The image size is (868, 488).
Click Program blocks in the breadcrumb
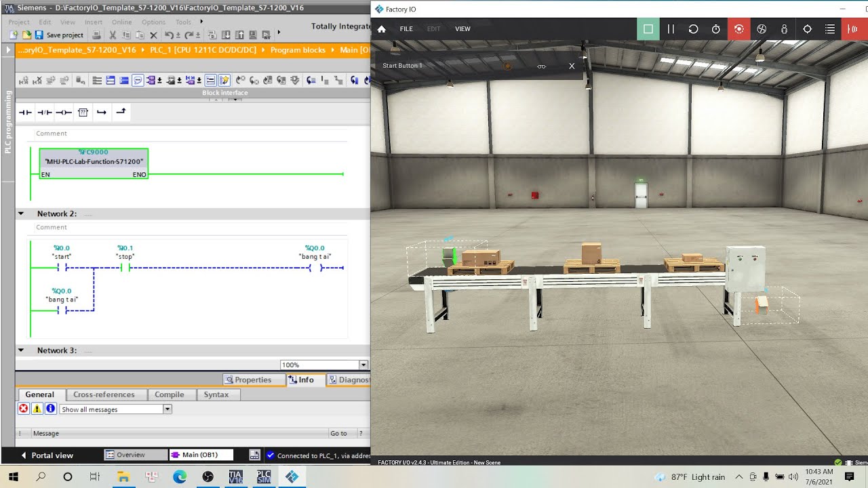pos(298,50)
